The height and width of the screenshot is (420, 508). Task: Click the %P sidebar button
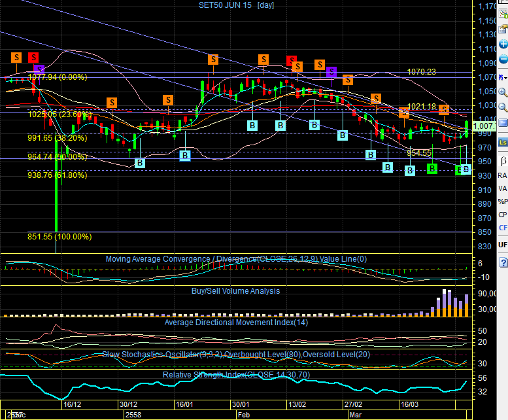[503, 201]
